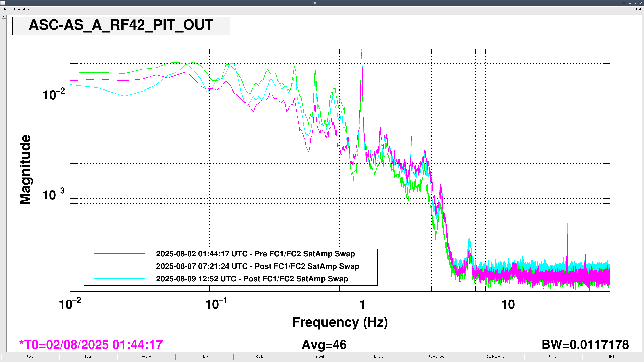Open the File menu
The image size is (644, 362).
tap(4, 9)
